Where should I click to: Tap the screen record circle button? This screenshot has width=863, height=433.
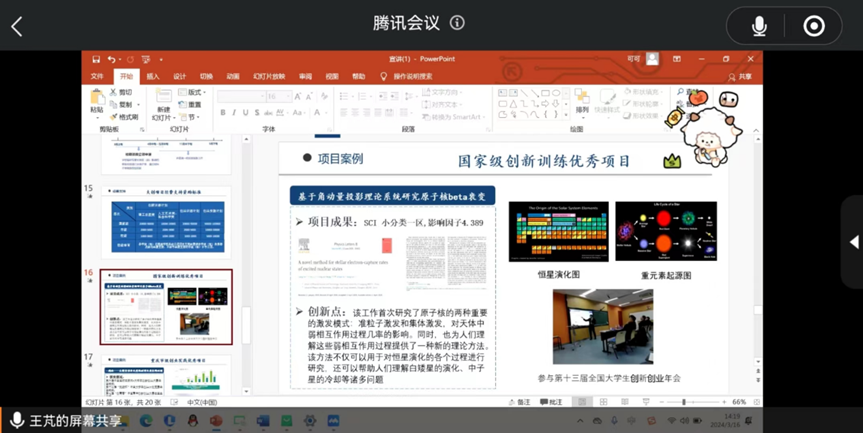click(814, 26)
